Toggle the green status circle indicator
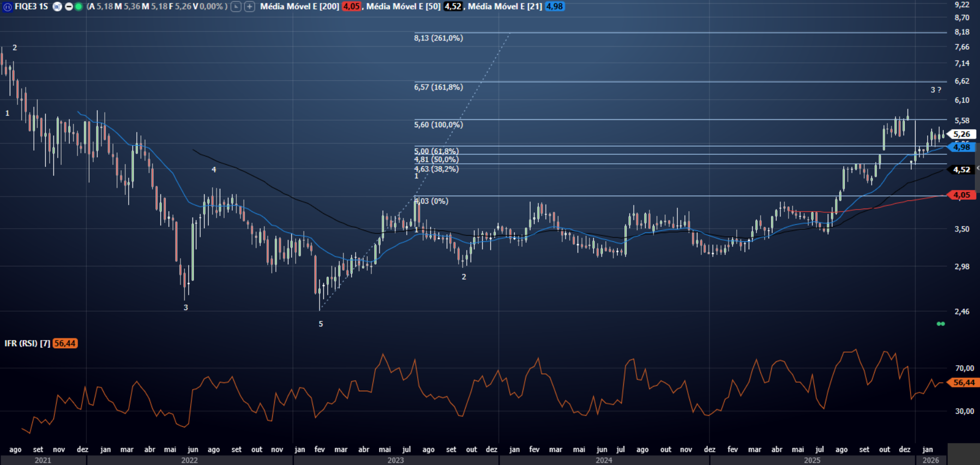 (x=79, y=7)
